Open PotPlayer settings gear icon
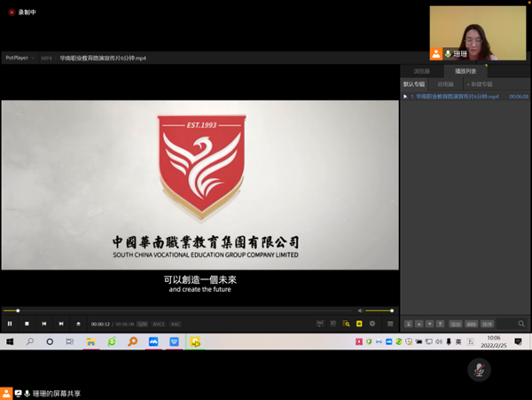The image size is (532, 400). 372,324
